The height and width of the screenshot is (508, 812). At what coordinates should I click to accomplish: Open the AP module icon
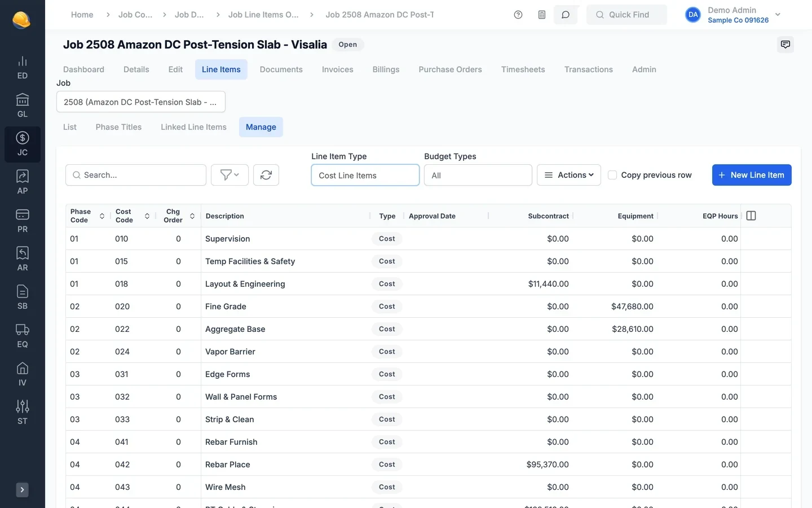[x=22, y=183]
